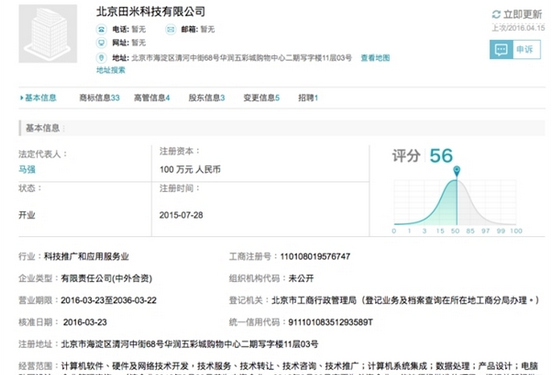Click the telephone icon next to 电话
This screenshot has height=375, width=555.
[x=102, y=29]
